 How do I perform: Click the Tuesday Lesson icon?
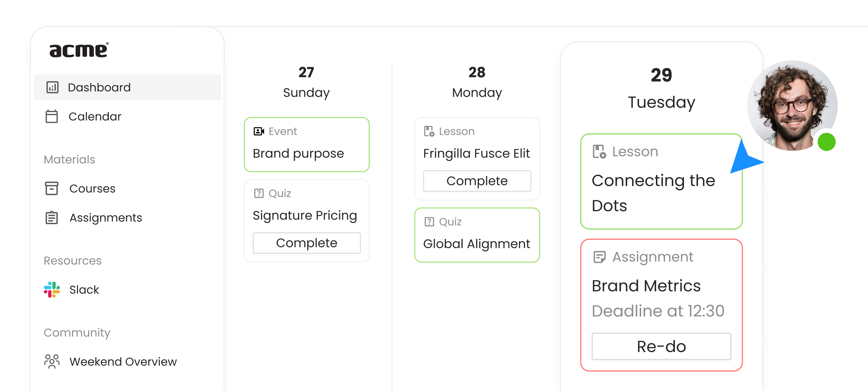tap(599, 152)
